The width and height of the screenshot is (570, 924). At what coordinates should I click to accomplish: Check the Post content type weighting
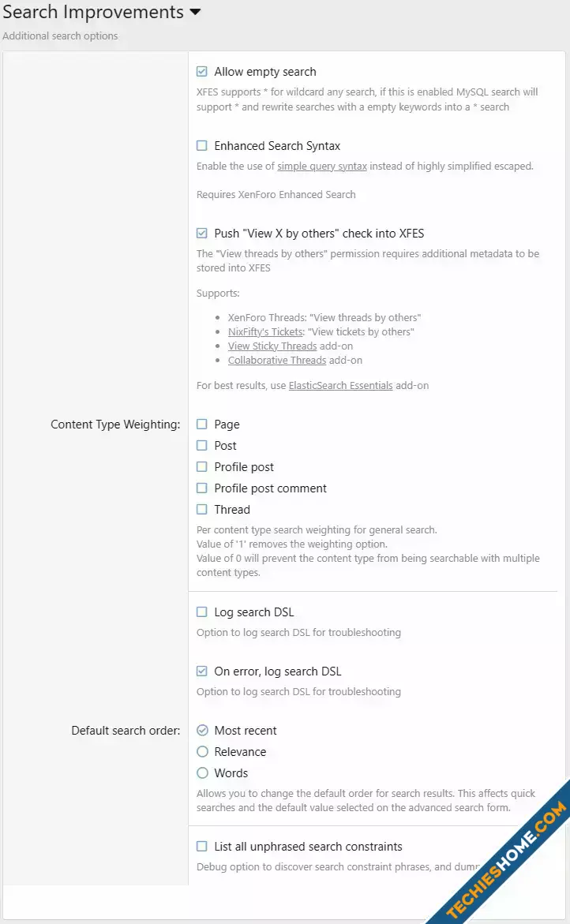[x=201, y=445]
